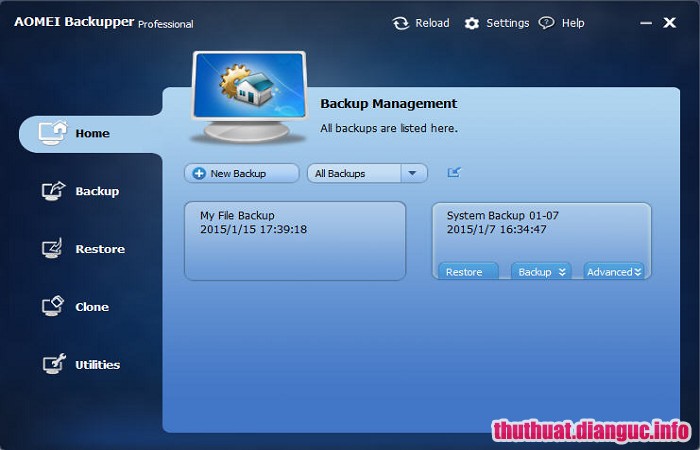Click the import image icon beside All Backups

click(x=454, y=172)
